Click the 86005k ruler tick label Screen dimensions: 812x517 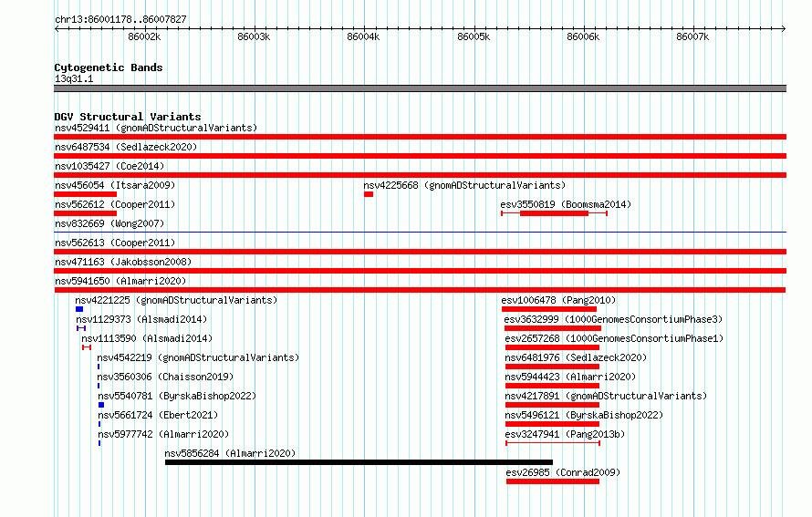[x=474, y=36]
